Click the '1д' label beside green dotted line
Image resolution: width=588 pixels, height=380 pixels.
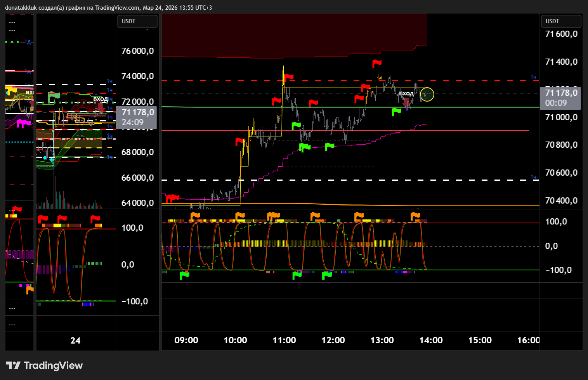click(28, 41)
